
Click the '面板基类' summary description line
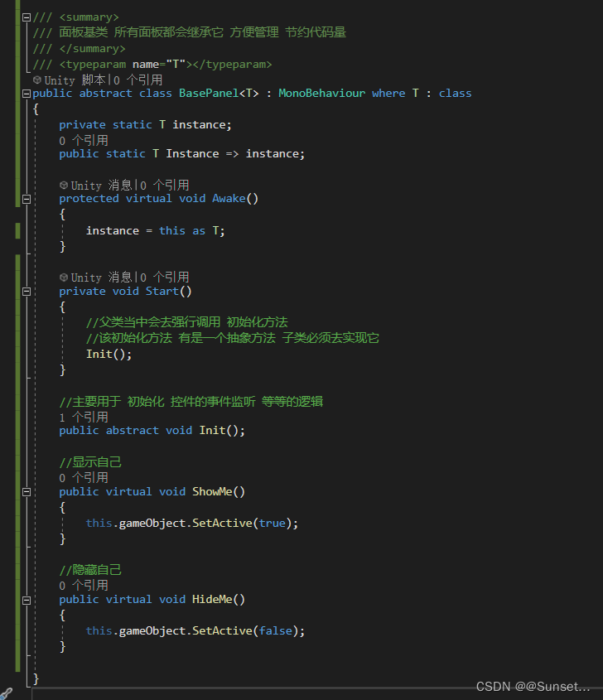click(189, 32)
